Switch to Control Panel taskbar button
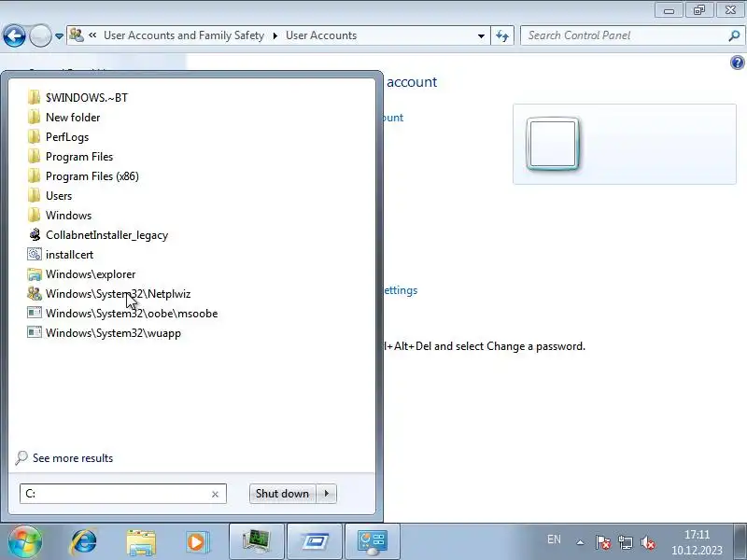 (x=373, y=541)
